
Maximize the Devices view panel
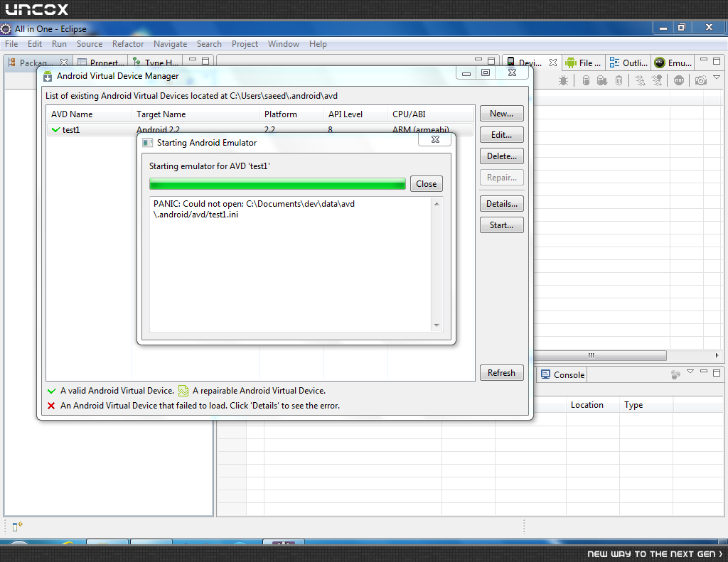[x=717, y=61]
